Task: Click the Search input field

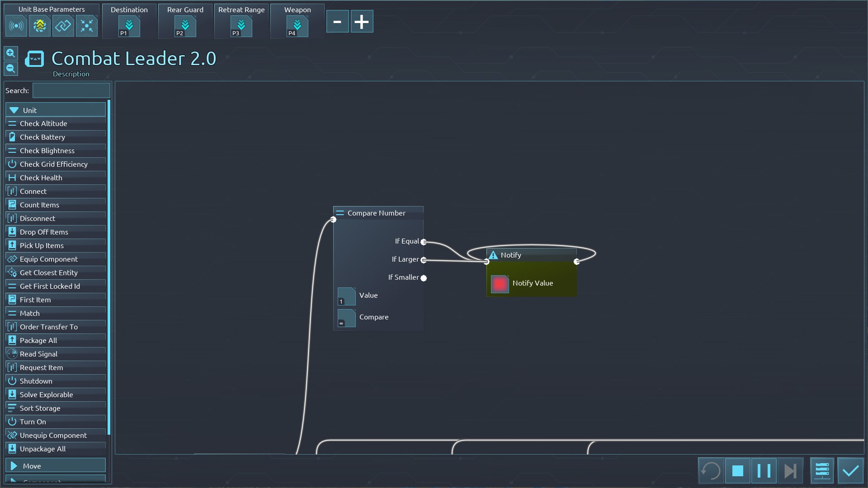Action: 71,90
